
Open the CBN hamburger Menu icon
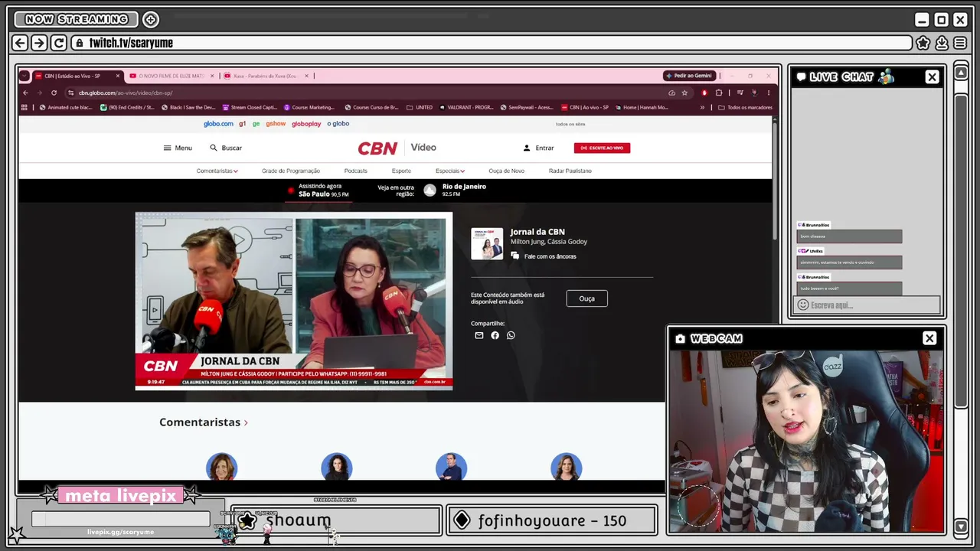point(167,148)
